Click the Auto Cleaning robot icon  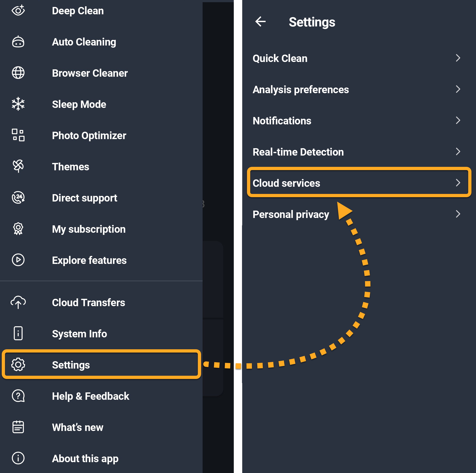[18, 42]
